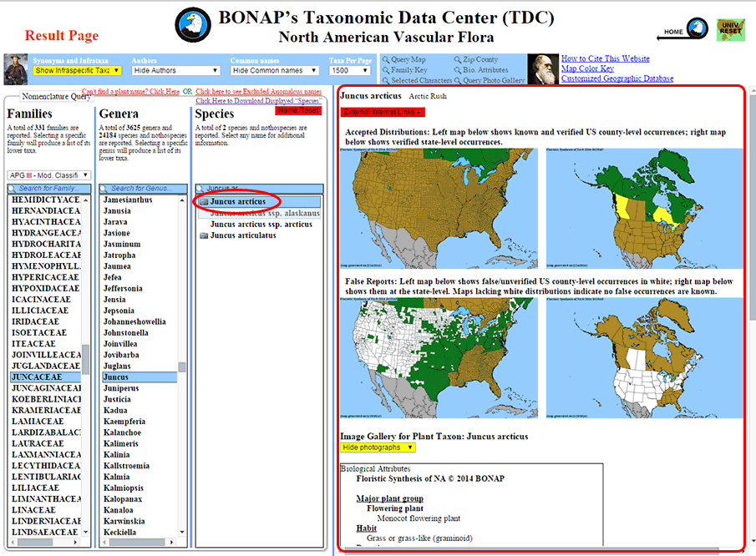
Task: Open the Hide Common names dropdown
Action: pyautogui.click(x=275, y=70)
